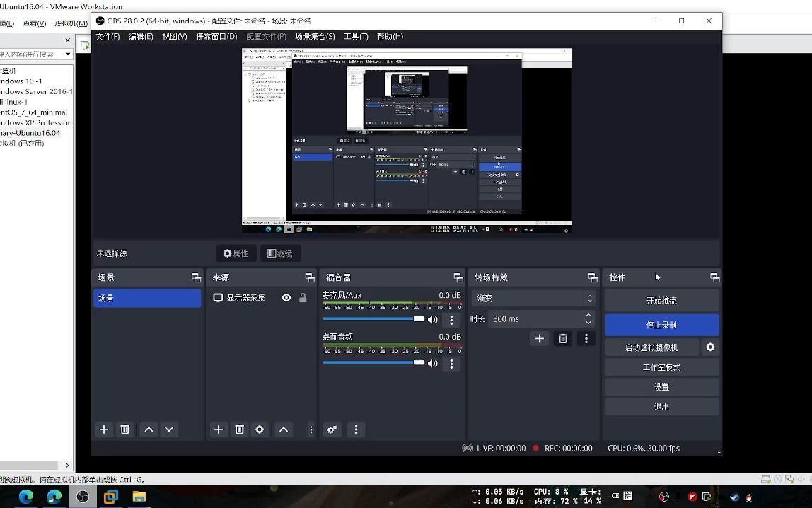Open the 麦克风/Aux options menu
Viewport: 812px width, 508px height.
(452, 319)
